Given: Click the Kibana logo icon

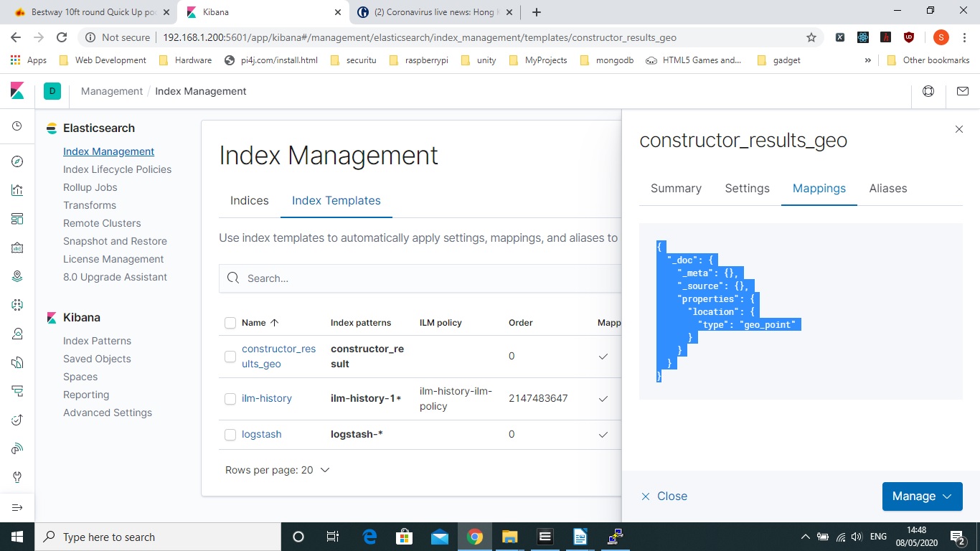Looking at the screenshot, I should click(17, 91).
